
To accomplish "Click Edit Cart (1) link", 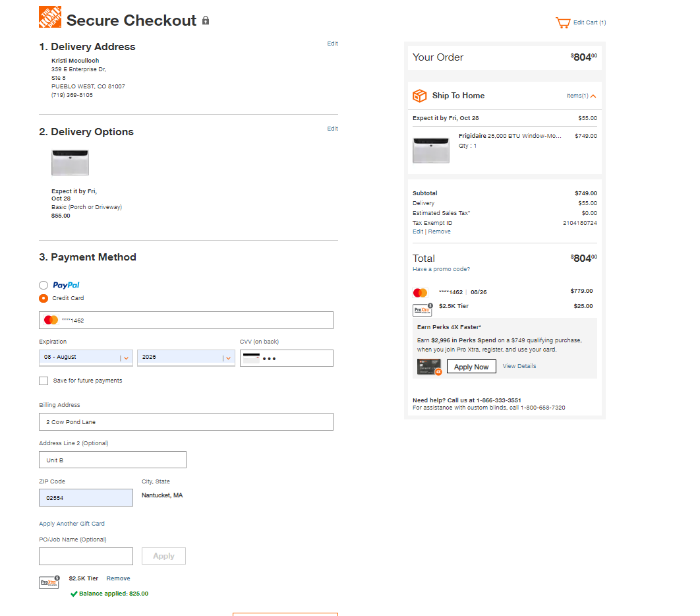I will 590,22.
